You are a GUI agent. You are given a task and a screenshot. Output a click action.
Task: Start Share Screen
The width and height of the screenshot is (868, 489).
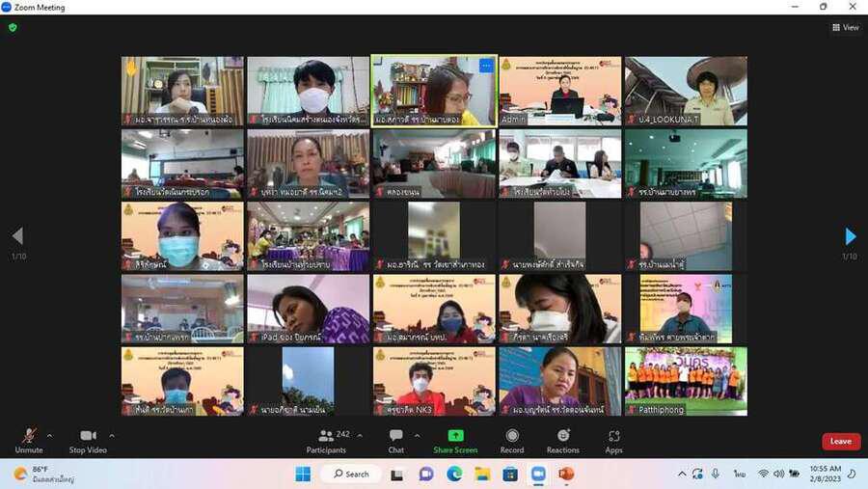pos(455,439)
